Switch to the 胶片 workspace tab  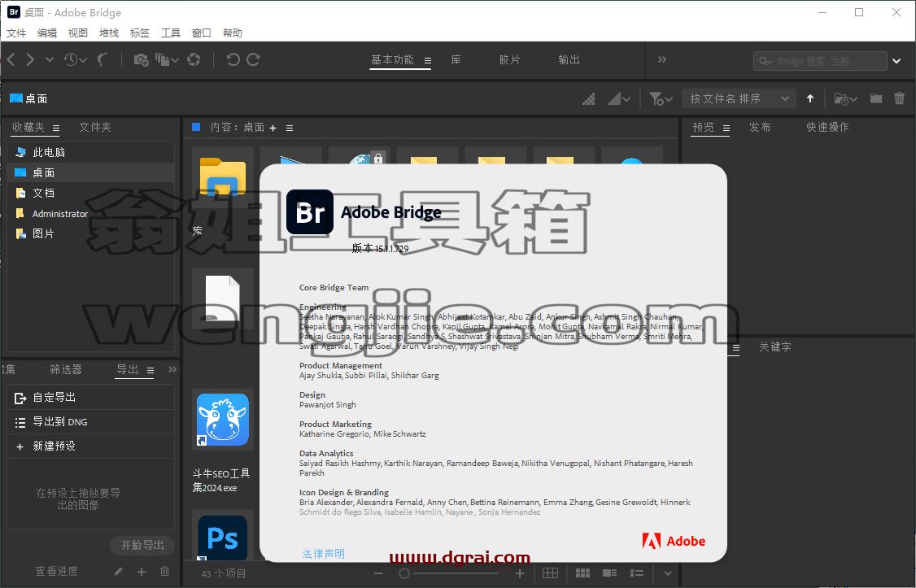tap(509, 59)
